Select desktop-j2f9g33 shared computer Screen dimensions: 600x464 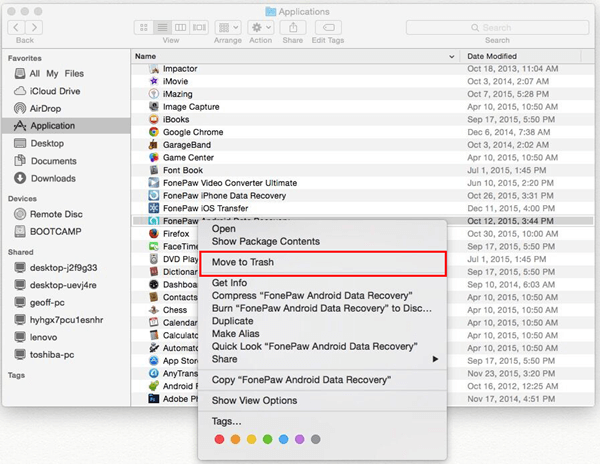tap(55, 267)
